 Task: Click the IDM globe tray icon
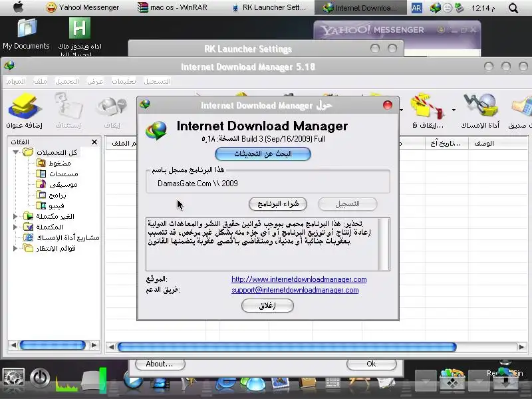click(435, 8)
